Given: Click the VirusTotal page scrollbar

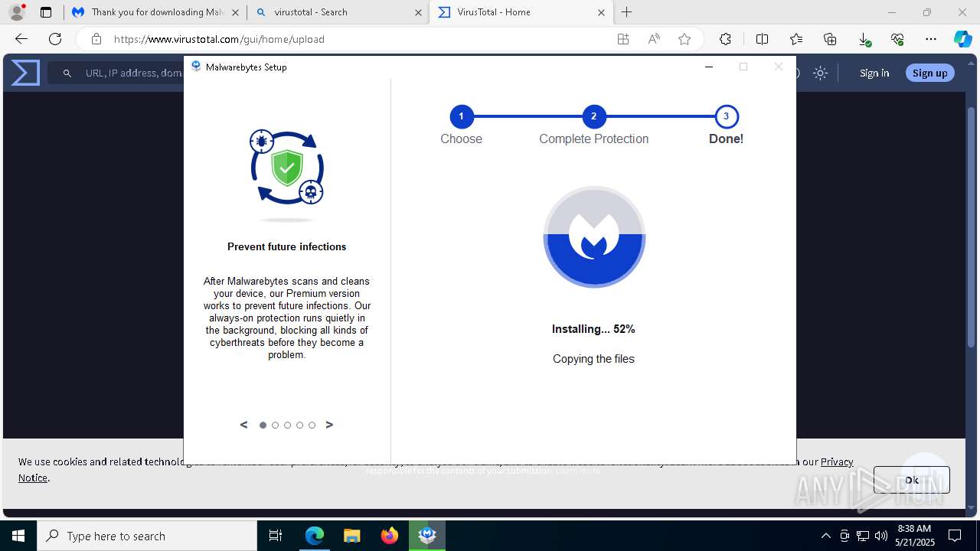Looking at the screenshot, I should coord(971,226).
